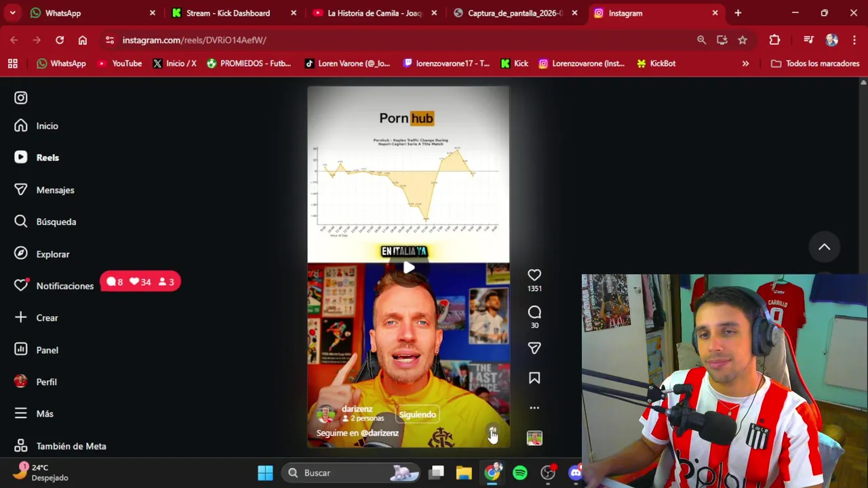Expand the Más menu
Screen dimensions: 868x488
34,413
